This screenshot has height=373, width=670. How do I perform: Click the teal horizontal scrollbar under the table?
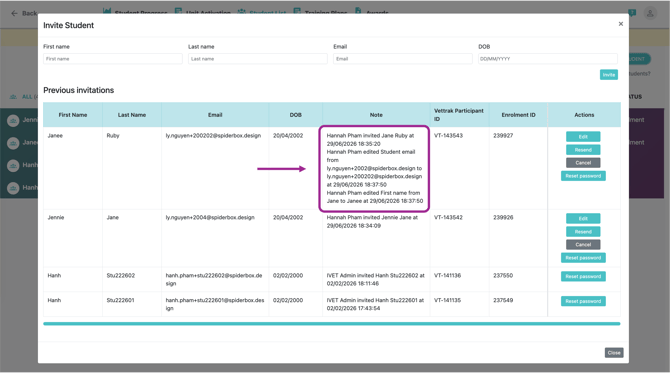tap(332, 324)
